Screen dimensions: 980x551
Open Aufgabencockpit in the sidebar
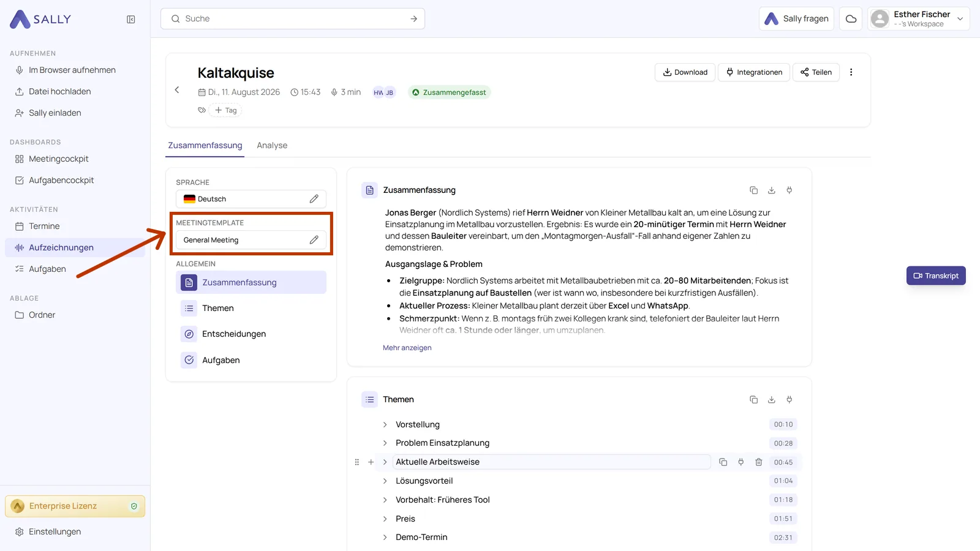point(61,181)
